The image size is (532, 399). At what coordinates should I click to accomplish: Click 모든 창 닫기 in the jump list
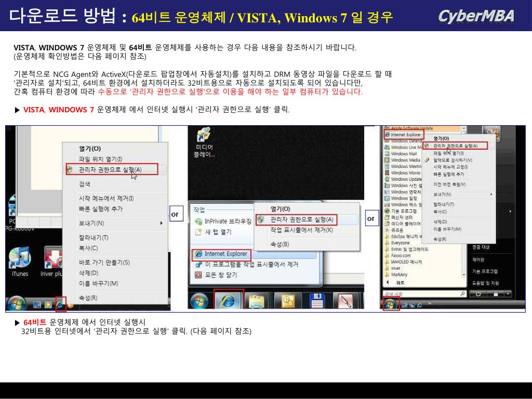click(x=217, y=275)
